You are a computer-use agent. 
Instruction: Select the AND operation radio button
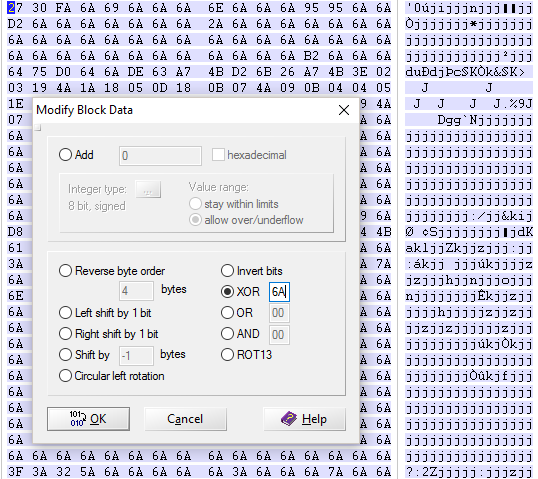click(227, 334)
